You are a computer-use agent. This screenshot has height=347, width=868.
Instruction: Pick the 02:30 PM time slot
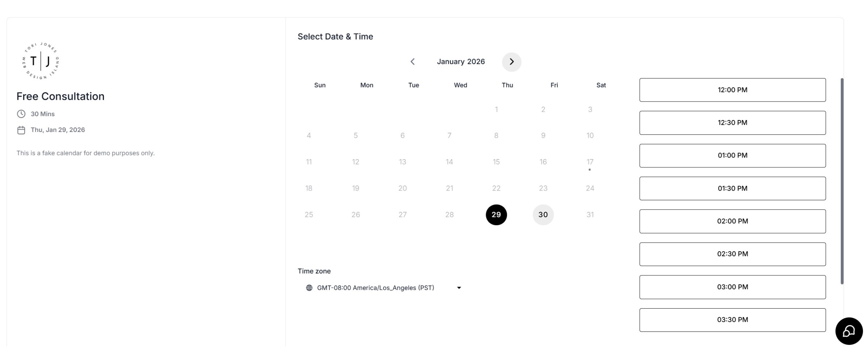pos(732,254)
